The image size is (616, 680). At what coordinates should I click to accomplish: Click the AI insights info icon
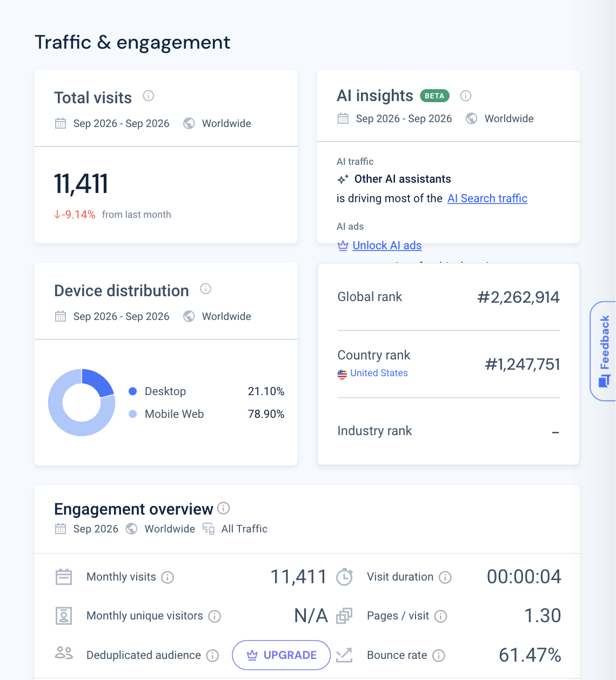[466, 96]
